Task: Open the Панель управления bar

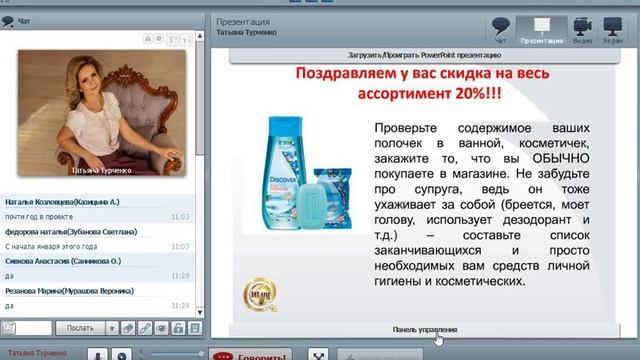Action: coord(424,330)
